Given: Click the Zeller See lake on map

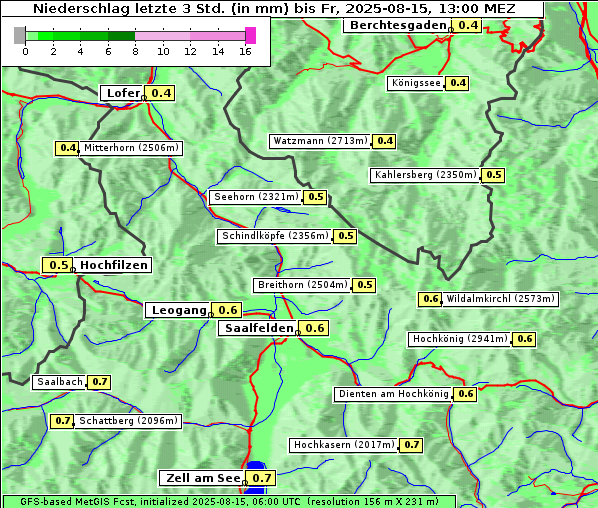Looking at the screenshot, I should click(256, 467).
